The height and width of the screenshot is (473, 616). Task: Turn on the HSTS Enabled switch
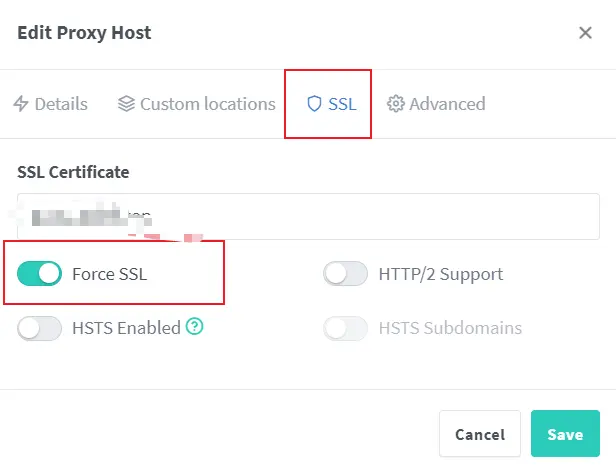click(40, 328)
